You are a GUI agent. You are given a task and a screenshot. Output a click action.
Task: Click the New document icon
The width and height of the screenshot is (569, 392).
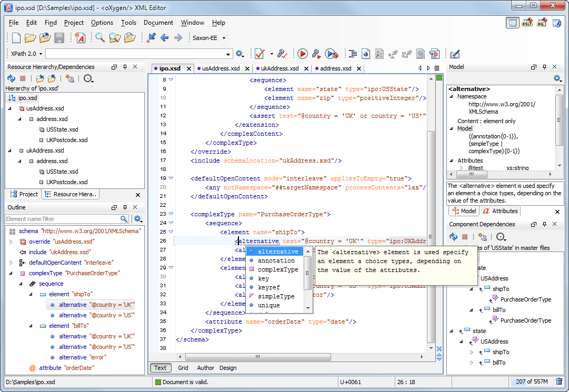pos(16,38)
